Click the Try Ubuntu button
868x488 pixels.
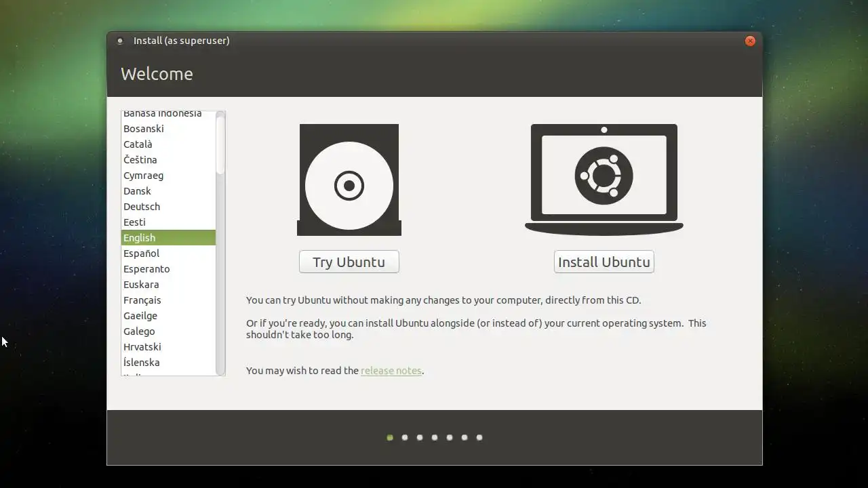coord(349,262)
